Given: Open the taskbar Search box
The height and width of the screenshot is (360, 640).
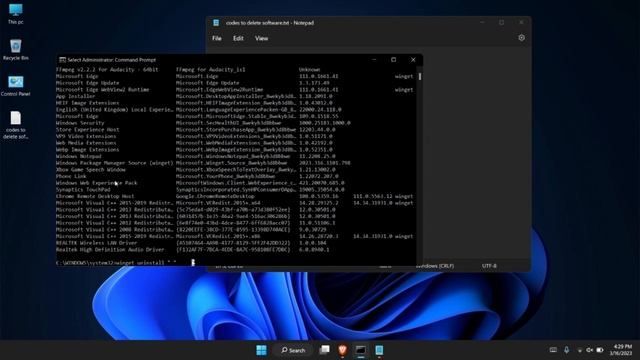Looking at the screenshot, I should click(x=293, y=350).
